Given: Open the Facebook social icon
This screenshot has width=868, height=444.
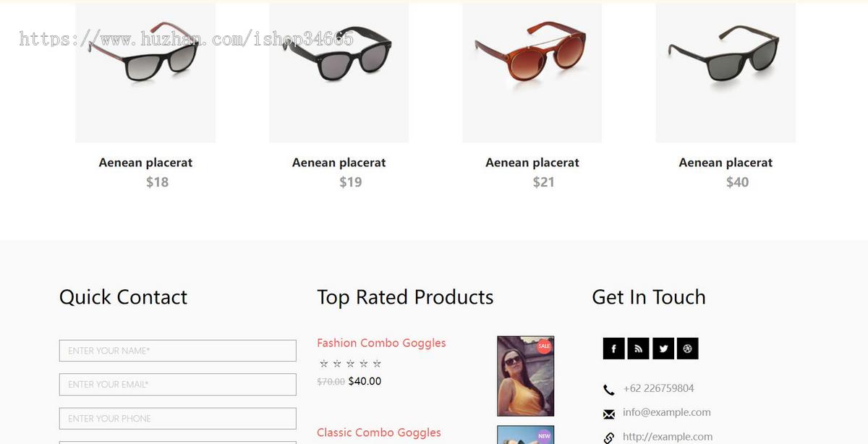Looking at the screenshot, I should click(x=613, y=349).
